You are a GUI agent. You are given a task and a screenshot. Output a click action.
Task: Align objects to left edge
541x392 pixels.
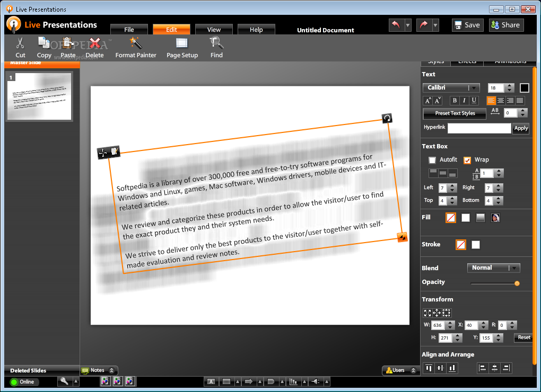click(x=483, y=368)
